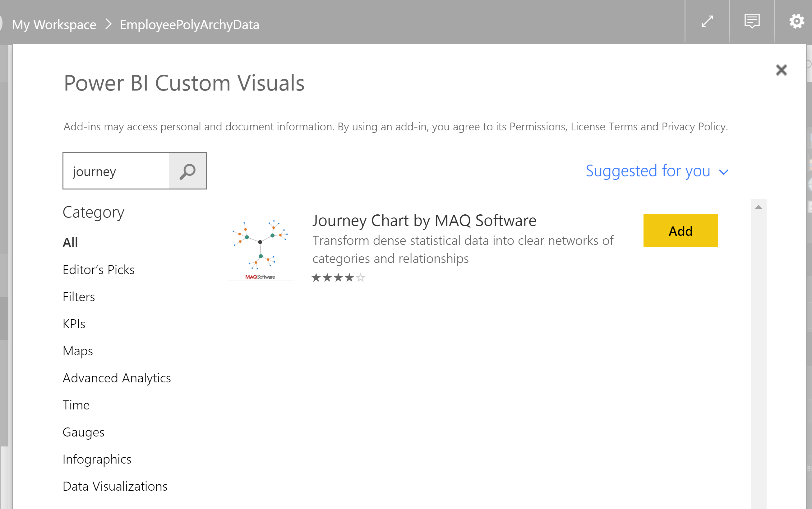Choose the Infographics category
This screenshot has height=509, width=812.
[x=97, y=459]
